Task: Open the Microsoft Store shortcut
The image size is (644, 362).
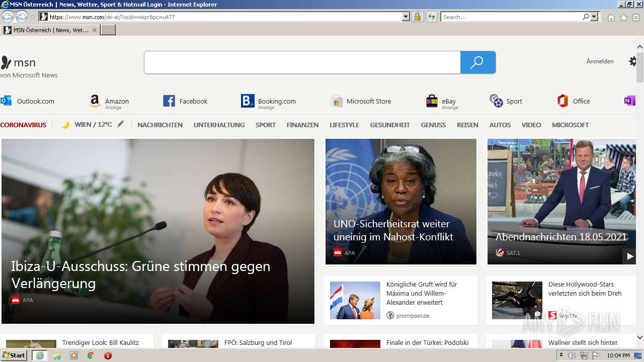Action: pos(360,101)
